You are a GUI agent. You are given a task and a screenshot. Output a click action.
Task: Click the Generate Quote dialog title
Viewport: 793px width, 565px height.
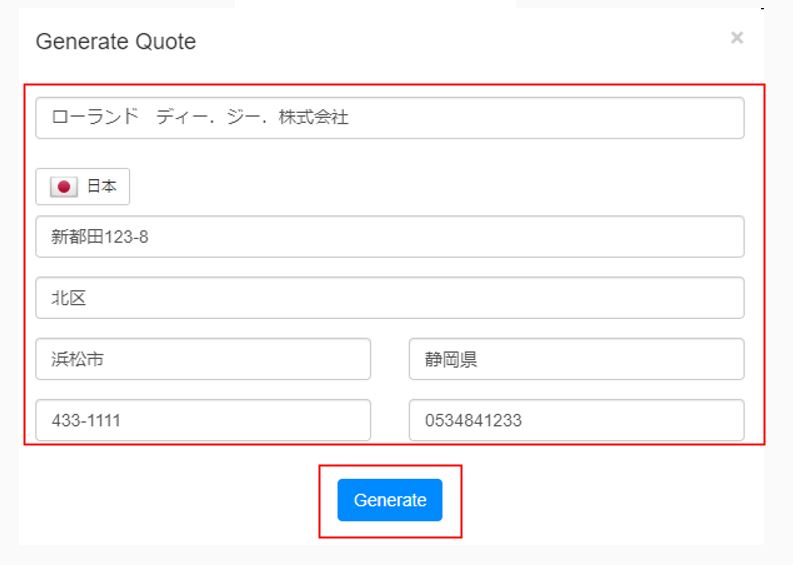pyautogui.click(x=116, y=41)
